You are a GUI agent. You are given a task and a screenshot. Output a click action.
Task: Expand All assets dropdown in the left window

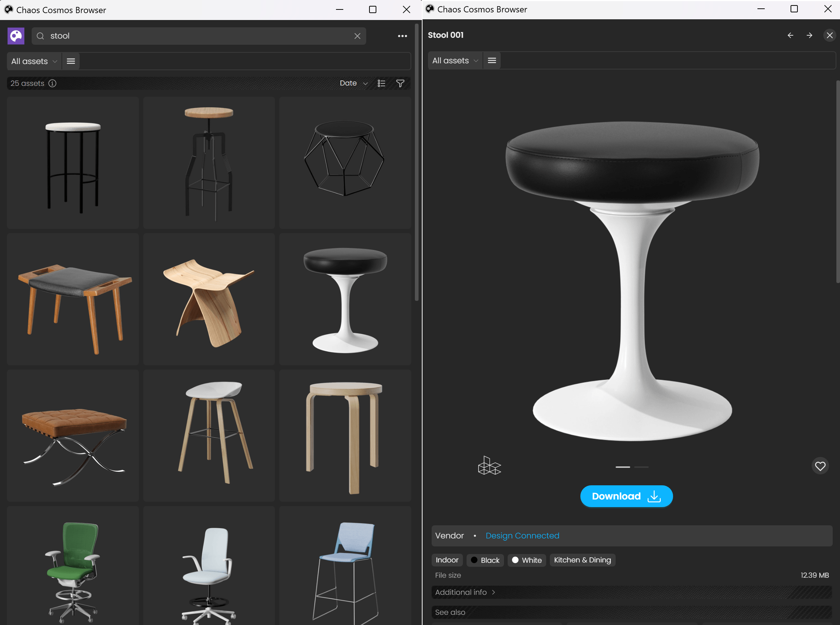(x=34, y=61)
